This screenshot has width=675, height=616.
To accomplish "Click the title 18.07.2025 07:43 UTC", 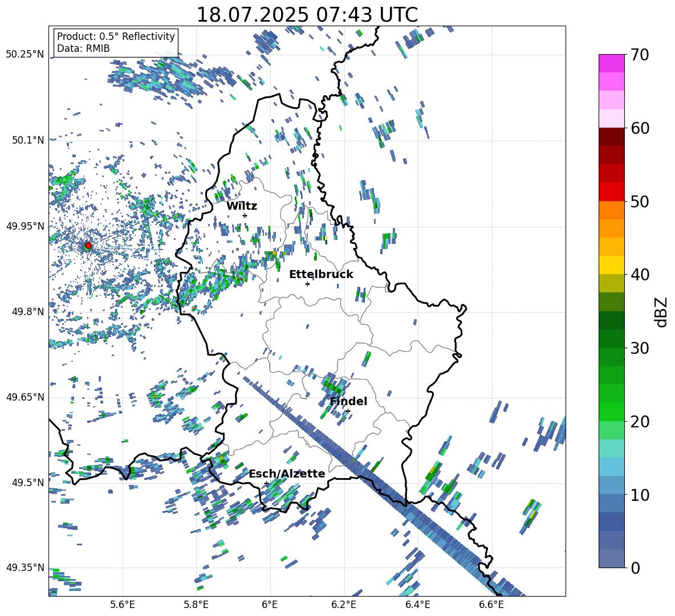I will pos(307,15).
